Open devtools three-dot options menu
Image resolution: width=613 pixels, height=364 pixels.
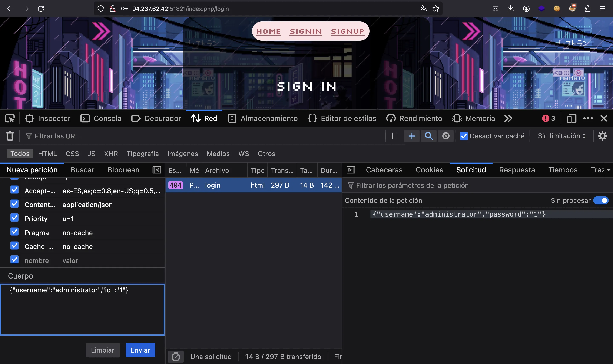(x=588, y=118)
